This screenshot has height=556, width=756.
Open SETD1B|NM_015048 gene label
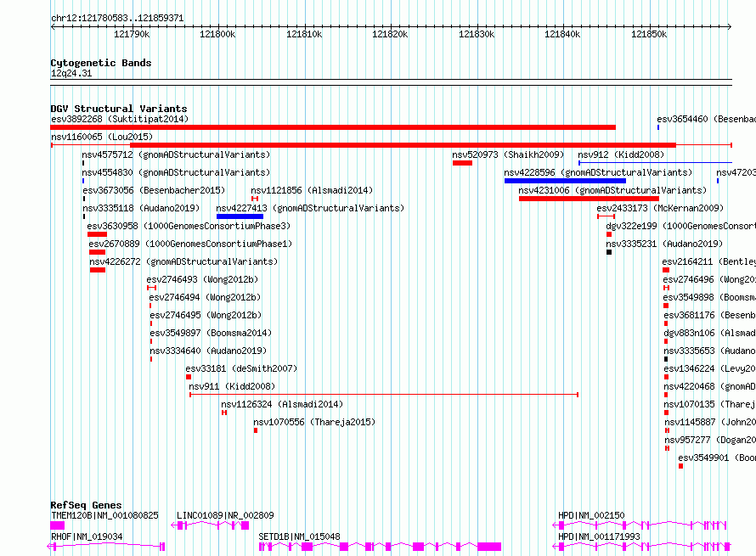click(299, 536)
